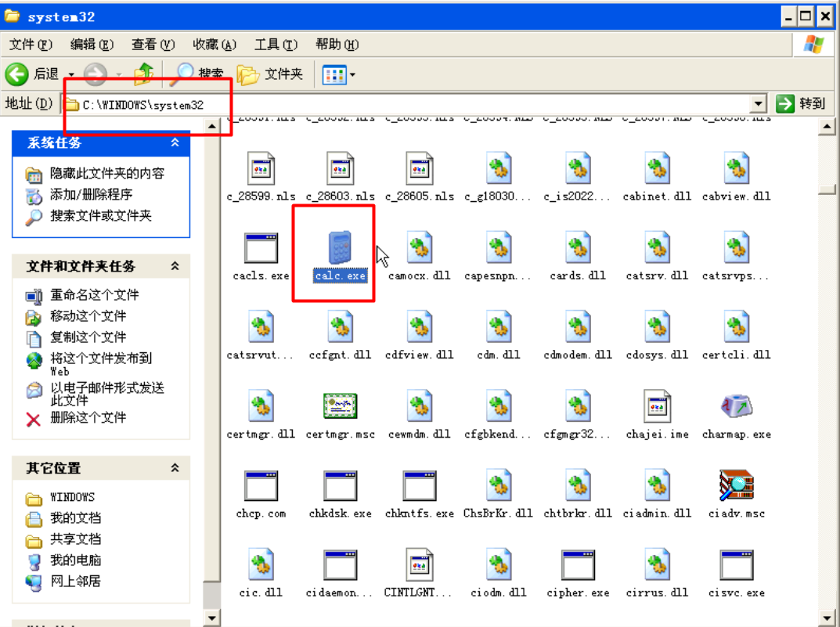Viewport: 840px width, 627px height.
Task: Open the Back button history dropdown arrow
Action: 70,74
